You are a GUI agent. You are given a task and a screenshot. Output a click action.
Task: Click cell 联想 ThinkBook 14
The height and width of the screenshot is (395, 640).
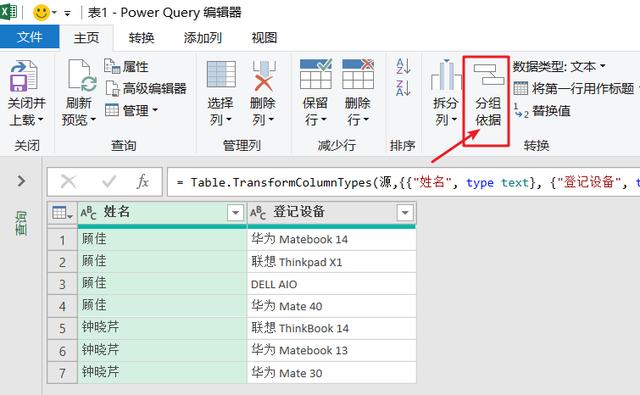pos(331,328)
